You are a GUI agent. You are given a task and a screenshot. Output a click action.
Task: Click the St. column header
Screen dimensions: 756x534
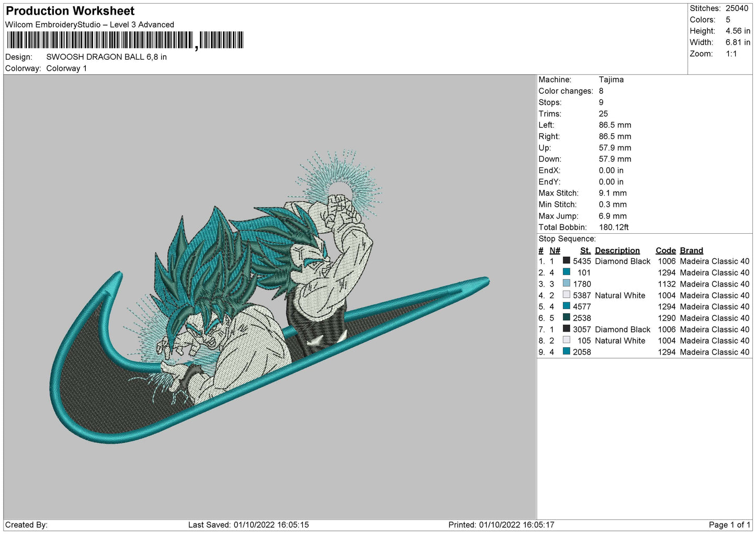click(x=585, y=251)
